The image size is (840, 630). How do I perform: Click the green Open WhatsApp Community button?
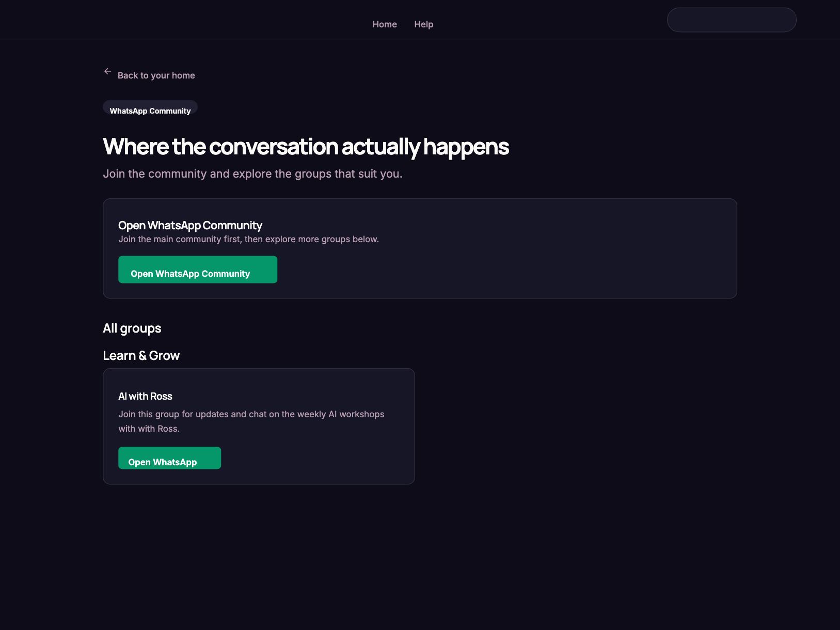click(198, 270)
